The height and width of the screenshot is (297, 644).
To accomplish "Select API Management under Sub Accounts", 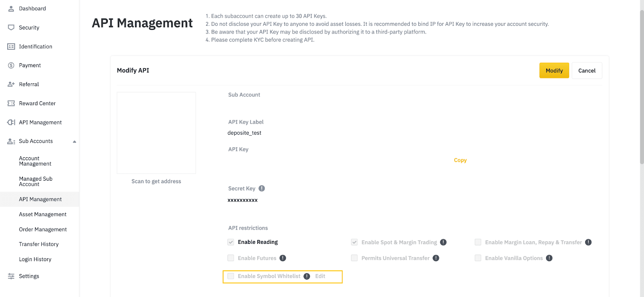I will [39, 199].
